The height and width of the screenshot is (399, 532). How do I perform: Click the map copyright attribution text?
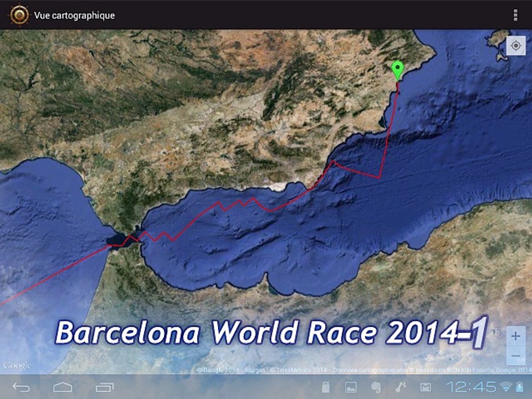pyautogui.click(x=364, y=370)
